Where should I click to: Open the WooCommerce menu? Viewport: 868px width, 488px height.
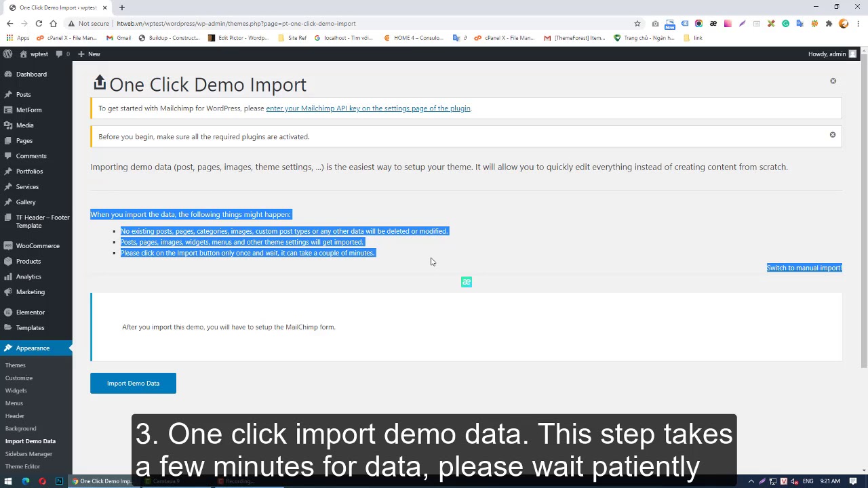point(36,246)
